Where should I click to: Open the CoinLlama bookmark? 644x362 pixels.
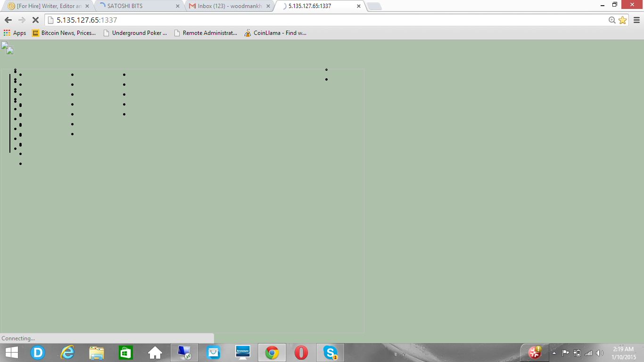pos(275,33)
